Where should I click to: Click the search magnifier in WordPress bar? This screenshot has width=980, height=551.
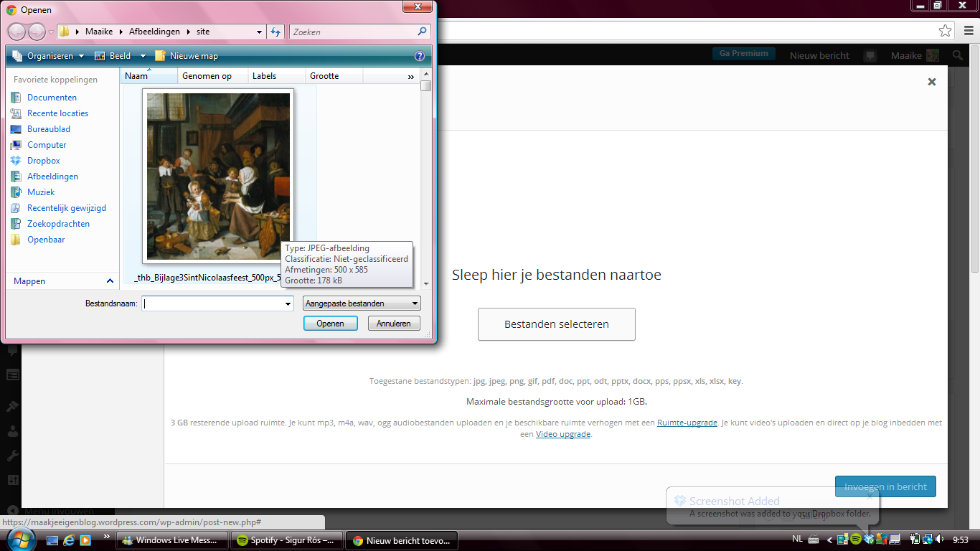pos(958,55)
